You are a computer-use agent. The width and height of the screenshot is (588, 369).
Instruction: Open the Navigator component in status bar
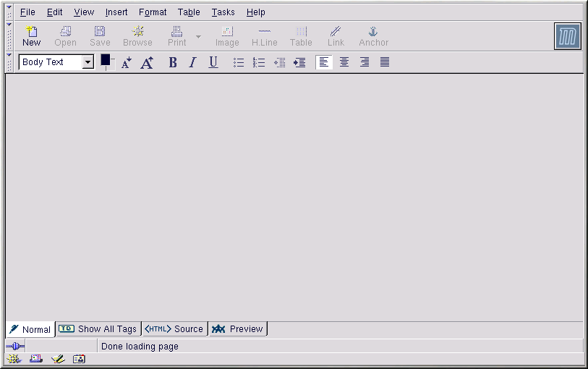(x=14, y=359)
